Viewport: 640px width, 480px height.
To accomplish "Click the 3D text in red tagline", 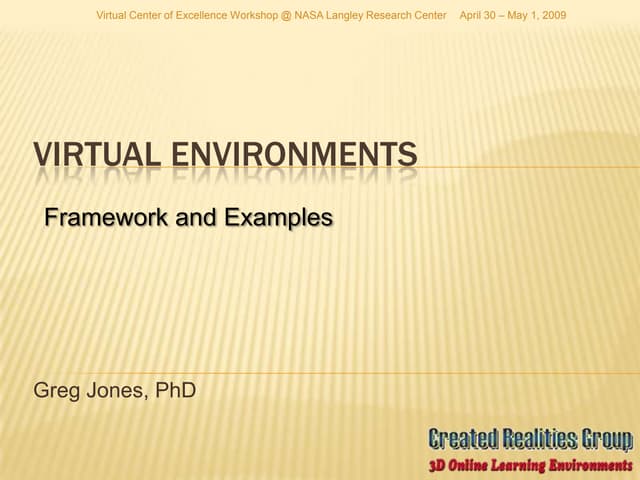I will coord(438,465).
